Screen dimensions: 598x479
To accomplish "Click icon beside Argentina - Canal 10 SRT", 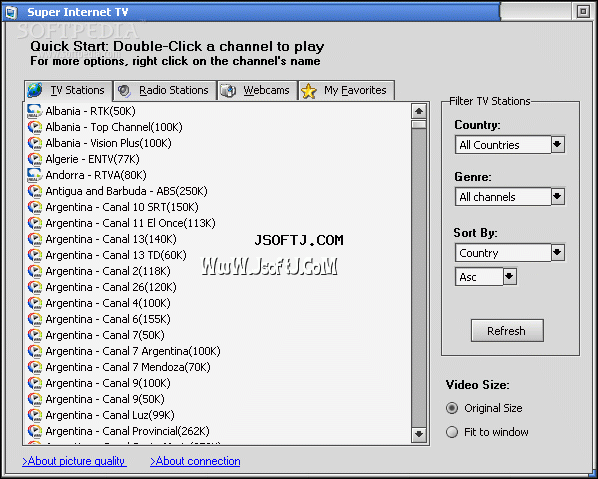I will [x=35, y=207].
